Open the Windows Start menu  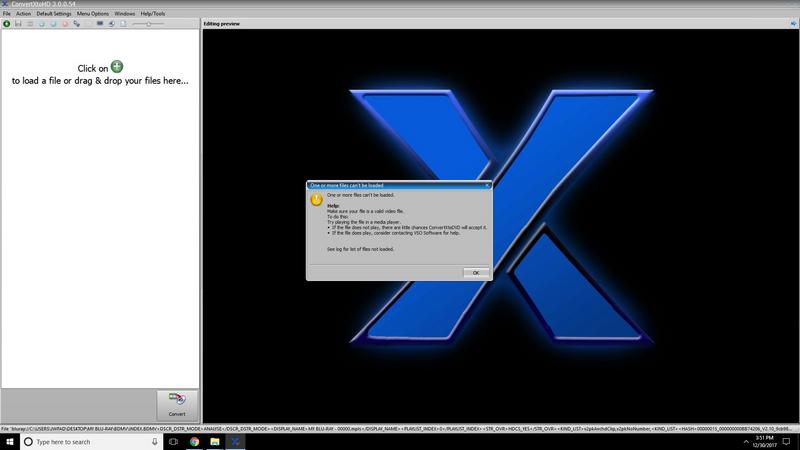click(x=10, y=442)
